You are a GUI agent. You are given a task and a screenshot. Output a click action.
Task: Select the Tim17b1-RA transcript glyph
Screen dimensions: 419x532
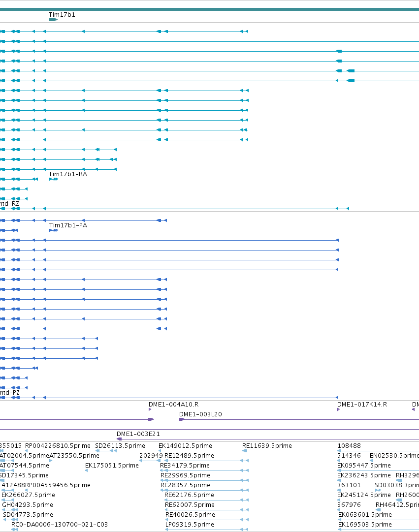[53, 179]
